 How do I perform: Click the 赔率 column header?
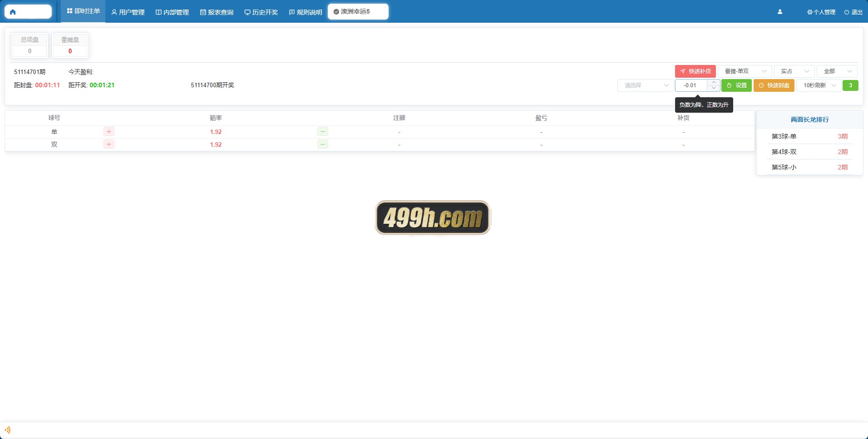point(216,118)
